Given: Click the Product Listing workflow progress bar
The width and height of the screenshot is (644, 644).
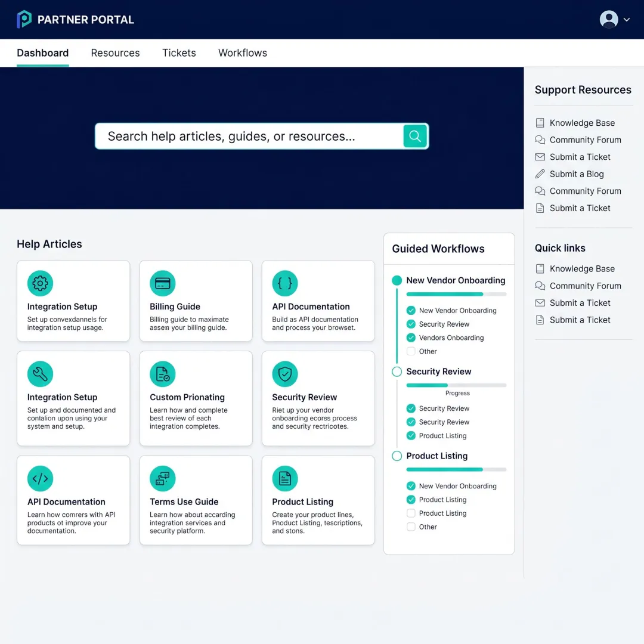Looking at the screenshot, I should click(456, 469).
